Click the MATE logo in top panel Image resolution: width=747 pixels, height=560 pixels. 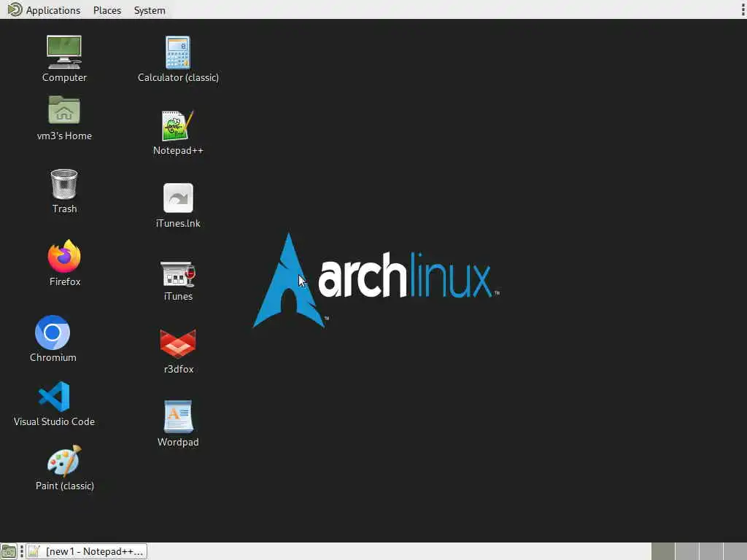pos(15,9)
